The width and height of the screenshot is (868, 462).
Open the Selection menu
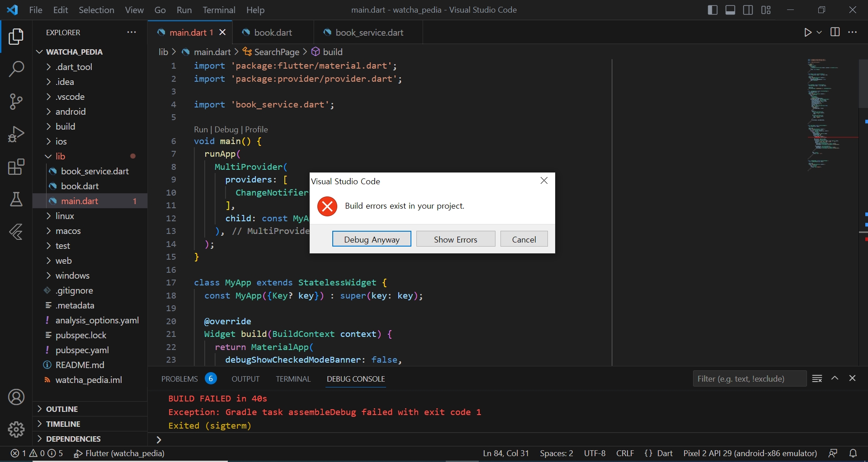pyautogui.click(x=96, y=10)
